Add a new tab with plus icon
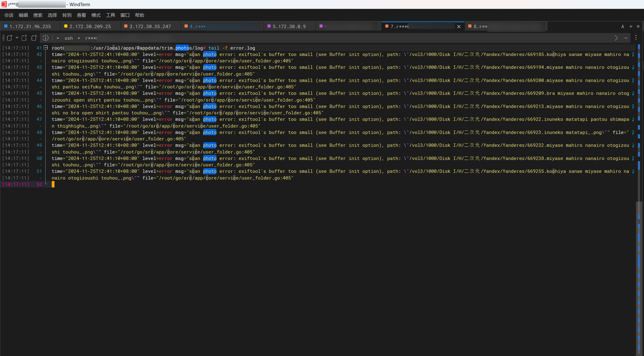The height and width of the screenshot is (356, 644). click(x=631, y=26)
